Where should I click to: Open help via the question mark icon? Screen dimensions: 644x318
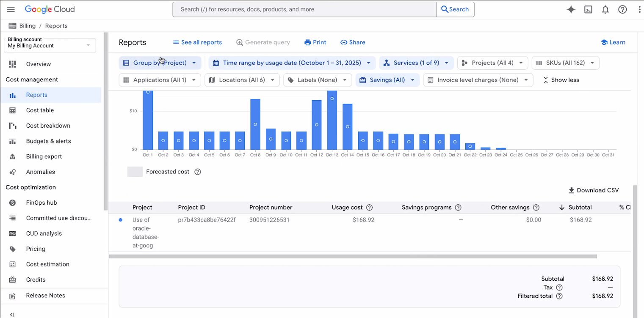pos(622,9)
